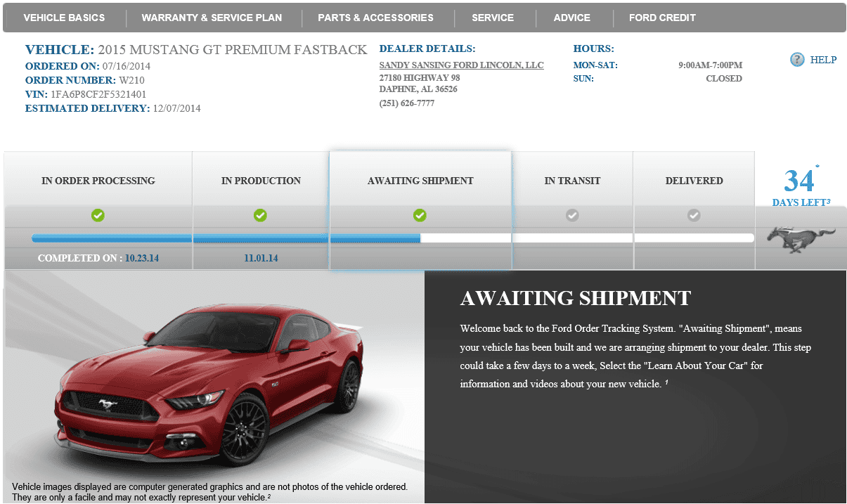This screenshot has height=504, width=847.
Task: Click the DAPHNE, AL 36526 city line
Action: coord(418,89)
